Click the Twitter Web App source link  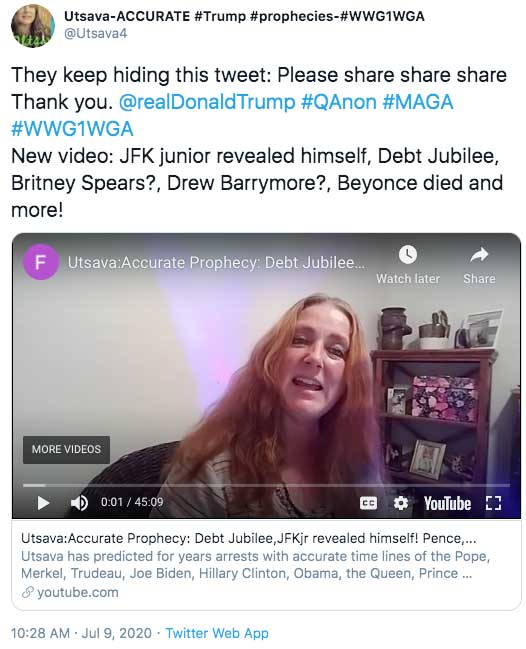pyautogui.click(x=217, y=633)
